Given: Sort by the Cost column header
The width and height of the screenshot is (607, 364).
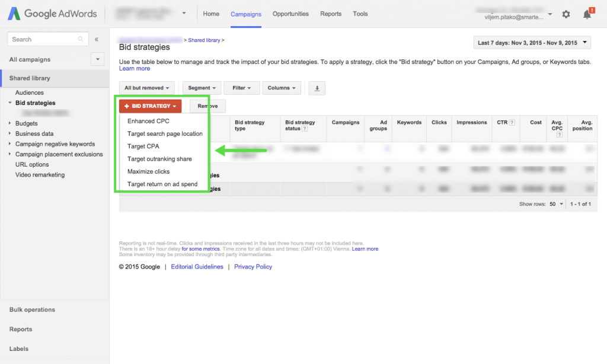Looking at the screenshot, I should (536, 122).
